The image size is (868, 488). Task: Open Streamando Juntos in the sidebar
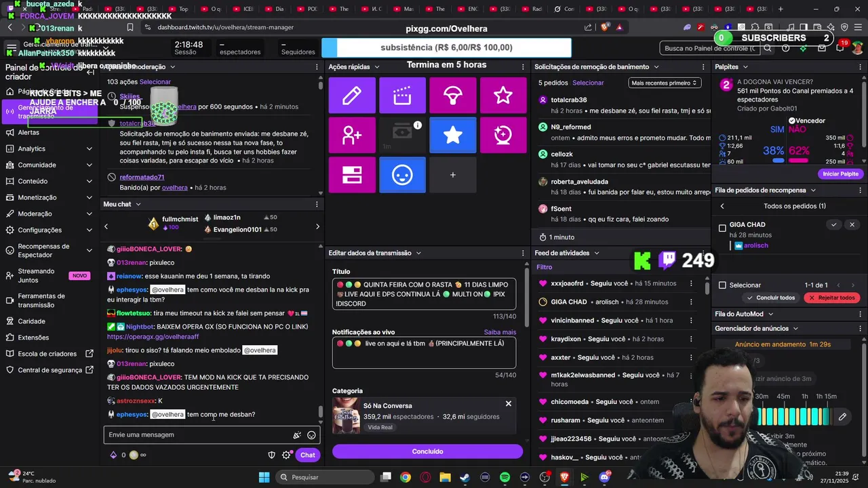tap(47, 275)
